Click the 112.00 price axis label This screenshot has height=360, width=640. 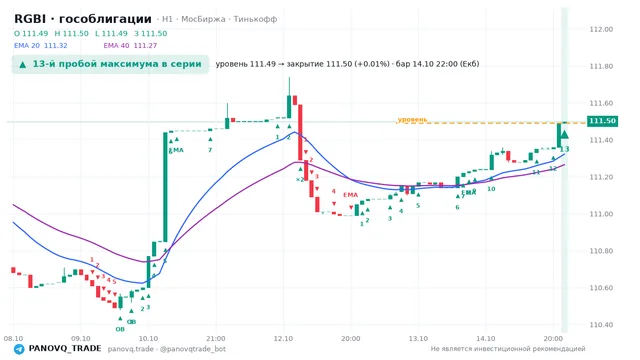[x=601, y=29]
